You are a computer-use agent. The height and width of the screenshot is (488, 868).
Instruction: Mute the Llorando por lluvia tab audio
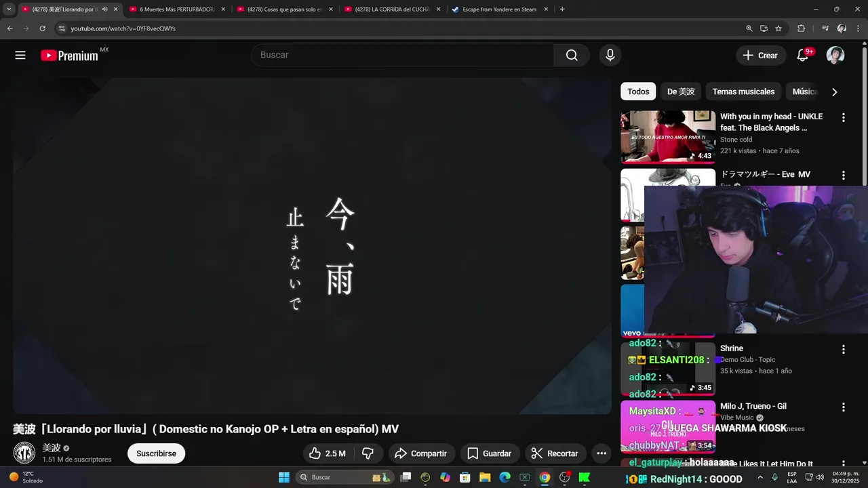click(104, 9)
